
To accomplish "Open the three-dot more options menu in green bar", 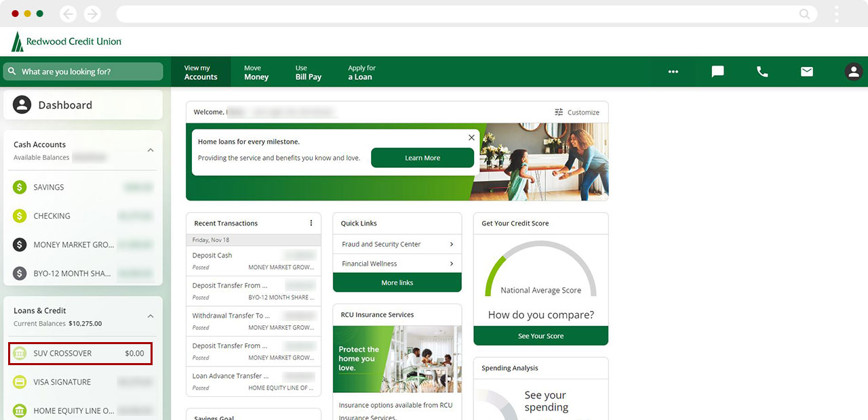I will click(x=673, y=72).
